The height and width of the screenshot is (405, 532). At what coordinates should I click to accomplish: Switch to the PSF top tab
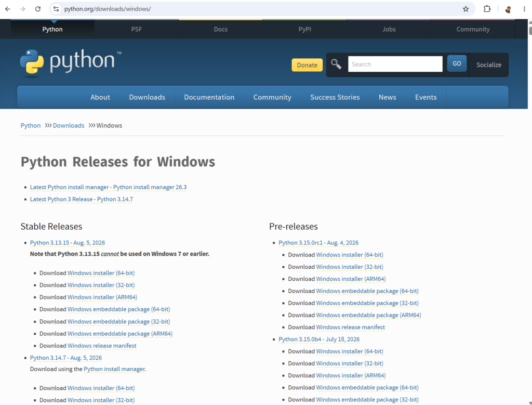[x=137, y=29]
